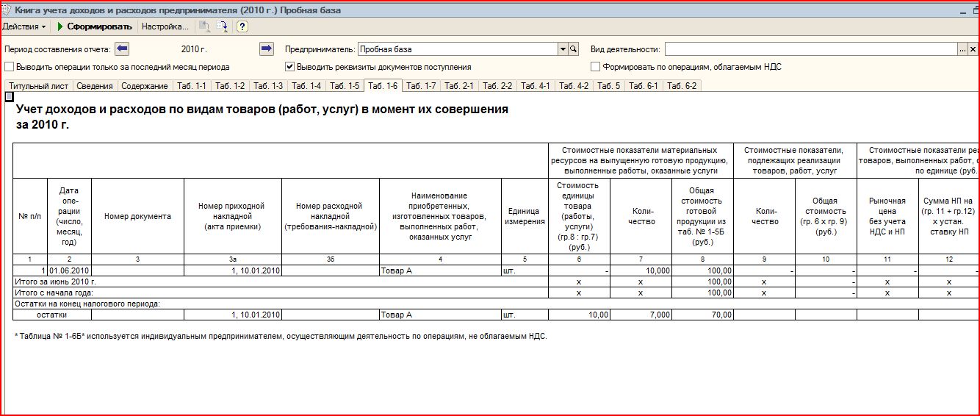Open the Действия dropdown menu
The height and width of the screenshot is (416, 980).
click(x=24, y=26)
